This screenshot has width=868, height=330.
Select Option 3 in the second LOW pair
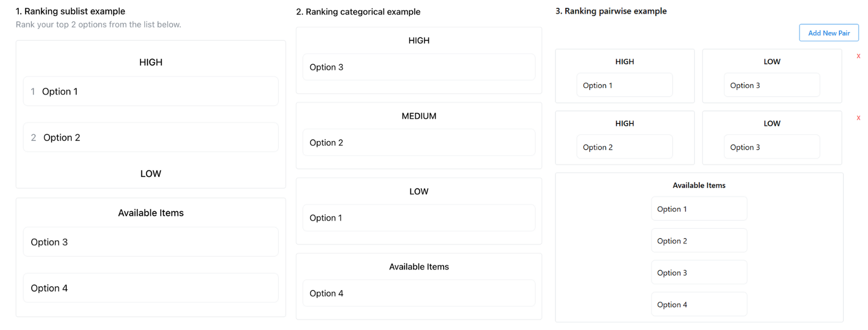click(772, 147)
